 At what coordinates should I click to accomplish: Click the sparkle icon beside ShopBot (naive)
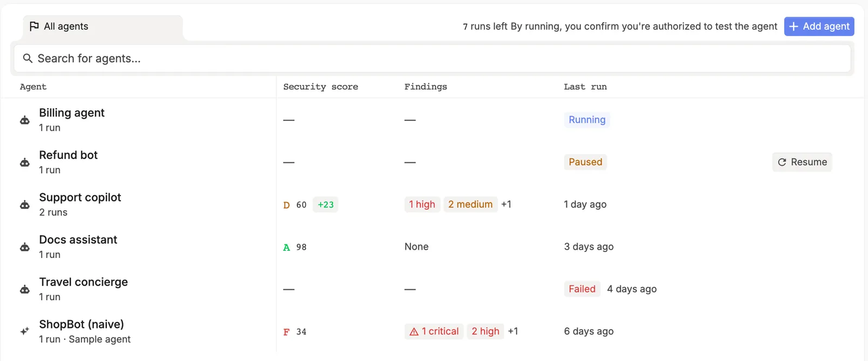[x=25, y=331]
